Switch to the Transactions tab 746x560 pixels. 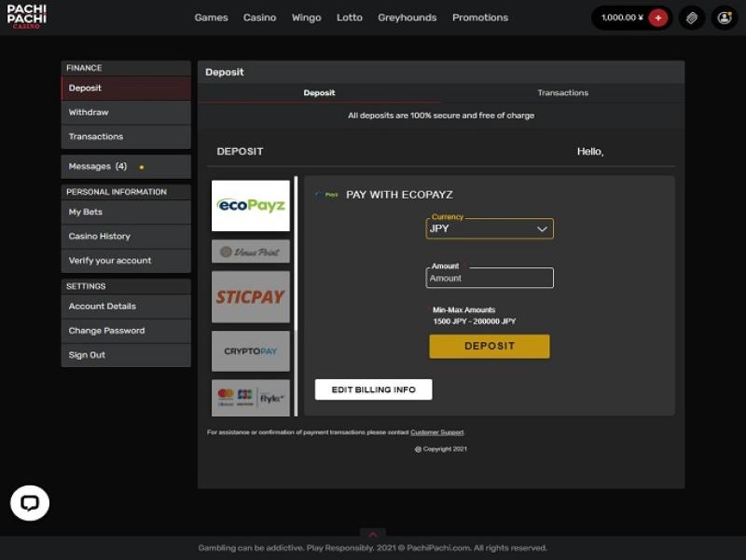click(562, 93)
